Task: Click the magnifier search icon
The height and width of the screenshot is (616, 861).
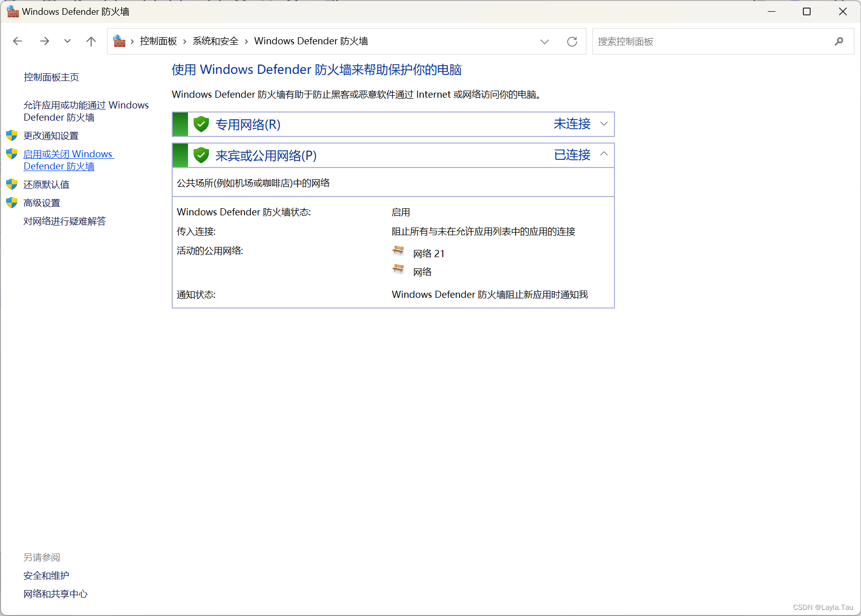Action: point(839,41)
